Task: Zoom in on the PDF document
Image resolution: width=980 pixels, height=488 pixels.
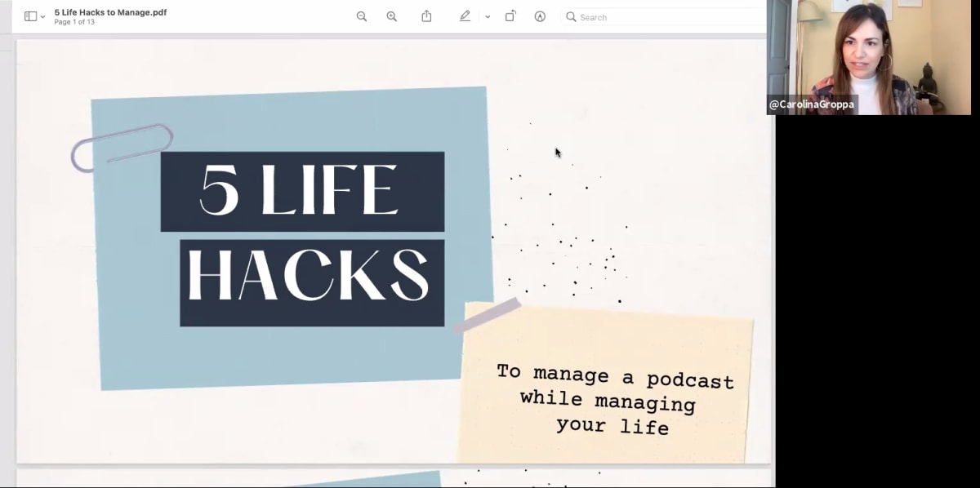Action: point(392,16)
